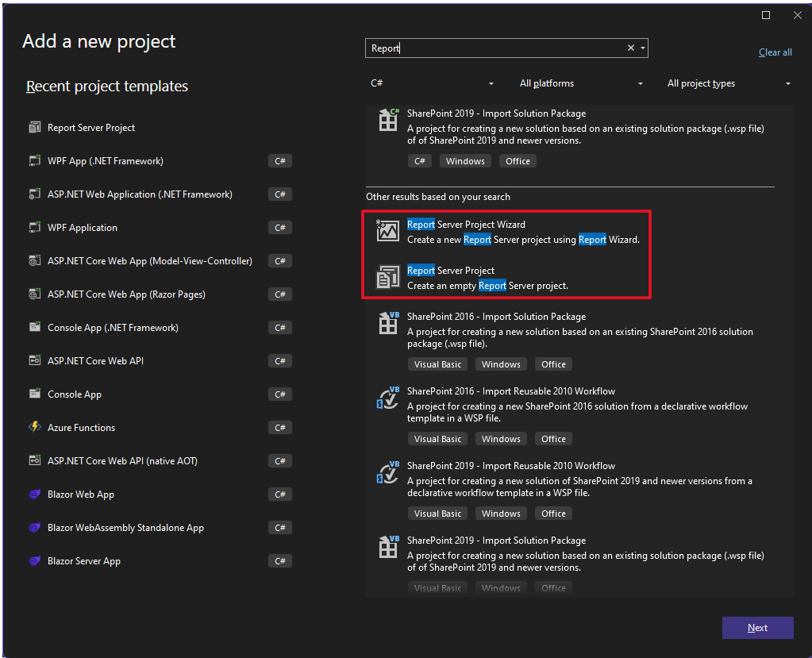Click the ASP.NET Core Web API icon
The width and height of the screenshot is (812, 658).
[x=35, y=360]
